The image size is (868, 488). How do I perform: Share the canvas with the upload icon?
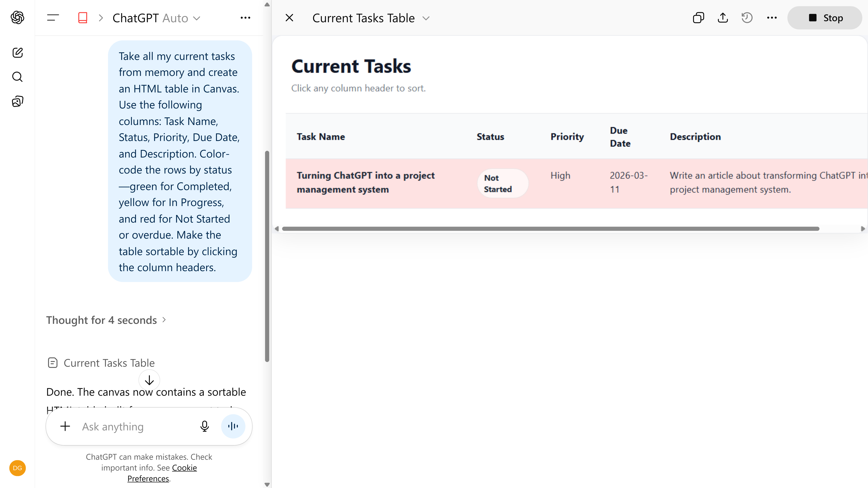point(723,18)
